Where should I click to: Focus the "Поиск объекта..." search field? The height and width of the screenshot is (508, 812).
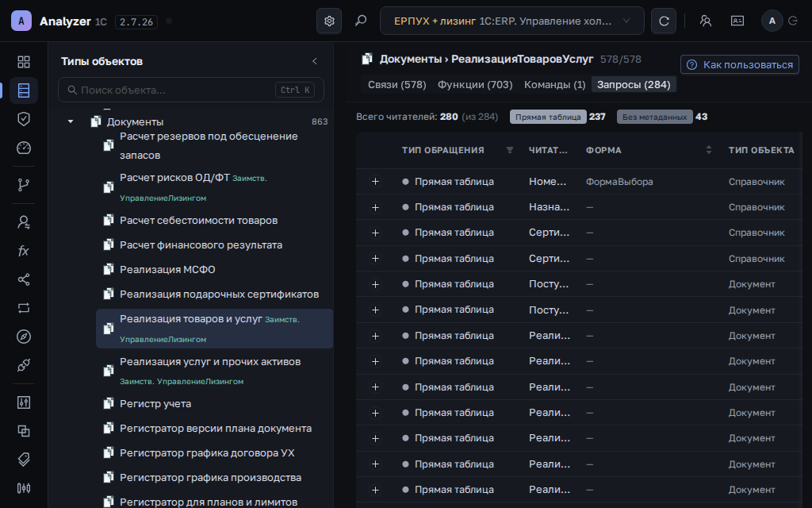191,90
